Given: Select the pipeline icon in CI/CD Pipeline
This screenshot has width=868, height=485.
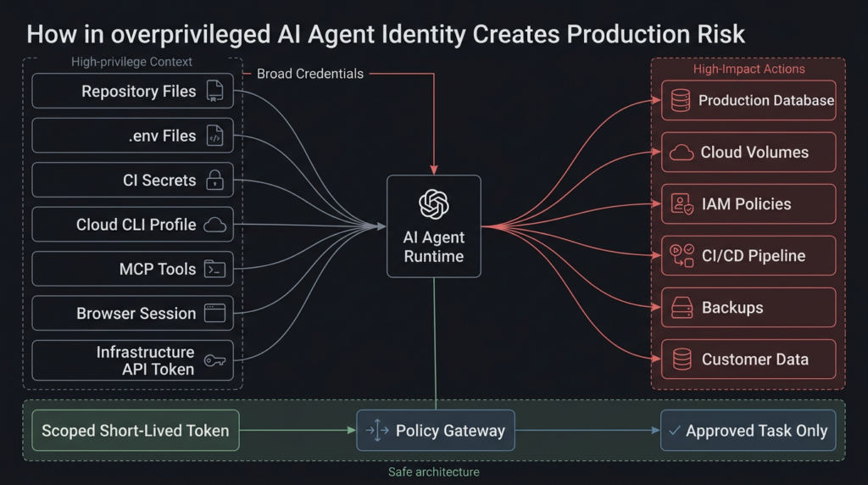Looking at the screenshot, I should click(x=681, y=256).
